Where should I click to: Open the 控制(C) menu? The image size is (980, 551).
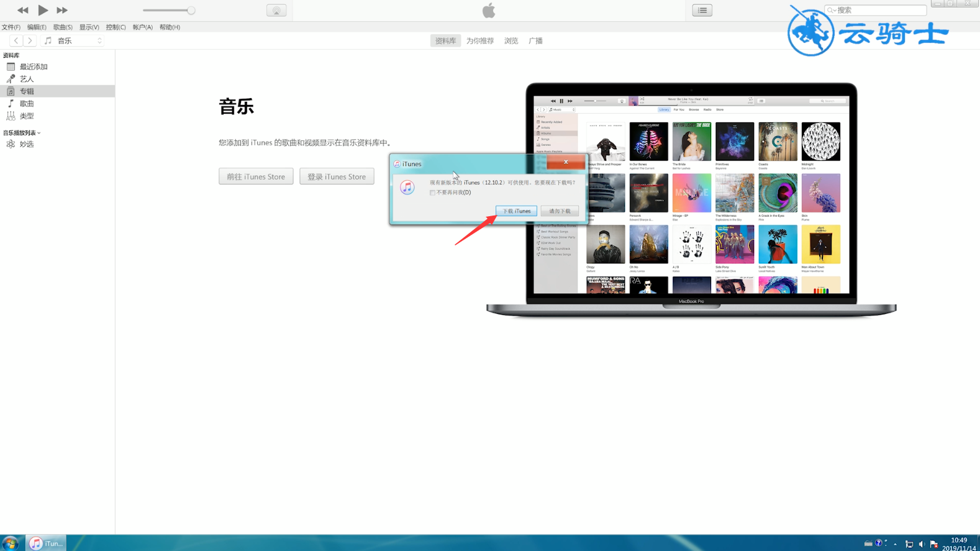116,27
